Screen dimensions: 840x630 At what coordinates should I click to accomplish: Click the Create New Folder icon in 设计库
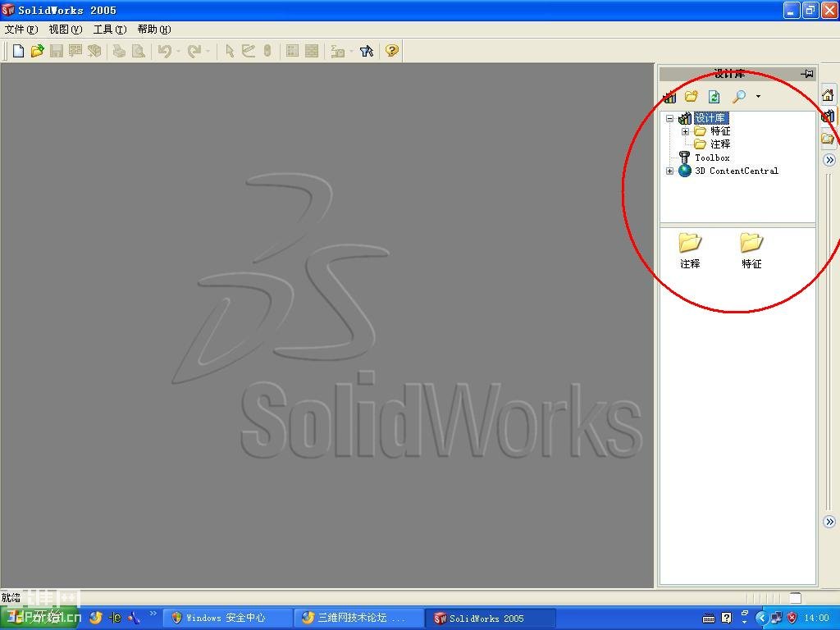click(692, 97)
